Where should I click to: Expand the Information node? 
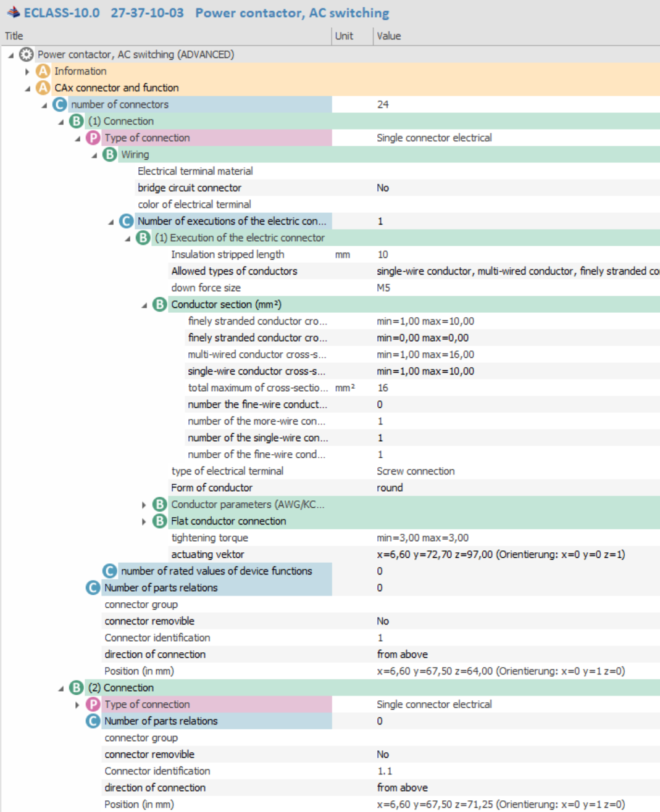(27, 72)
